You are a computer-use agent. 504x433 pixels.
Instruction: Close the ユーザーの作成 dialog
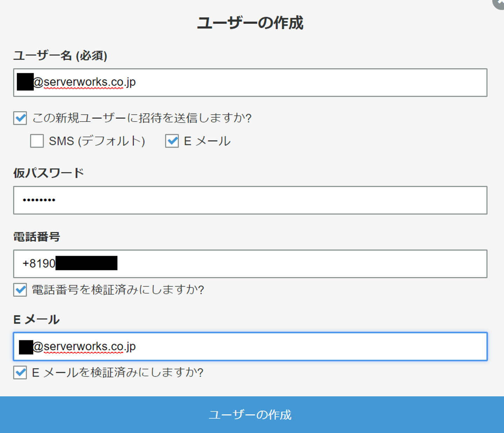500,3
